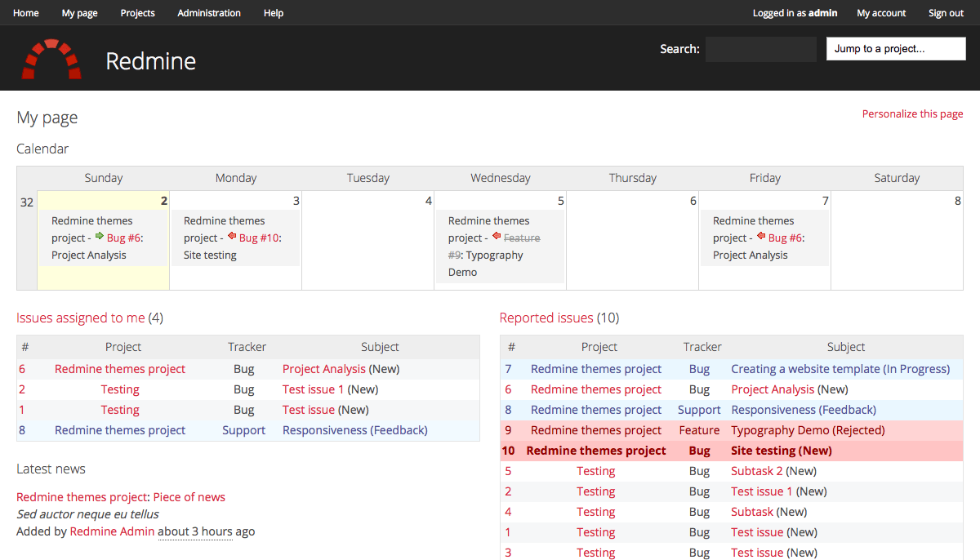Click Latest news heading
This screenshot has height=560, width=980.
[51, 469]
